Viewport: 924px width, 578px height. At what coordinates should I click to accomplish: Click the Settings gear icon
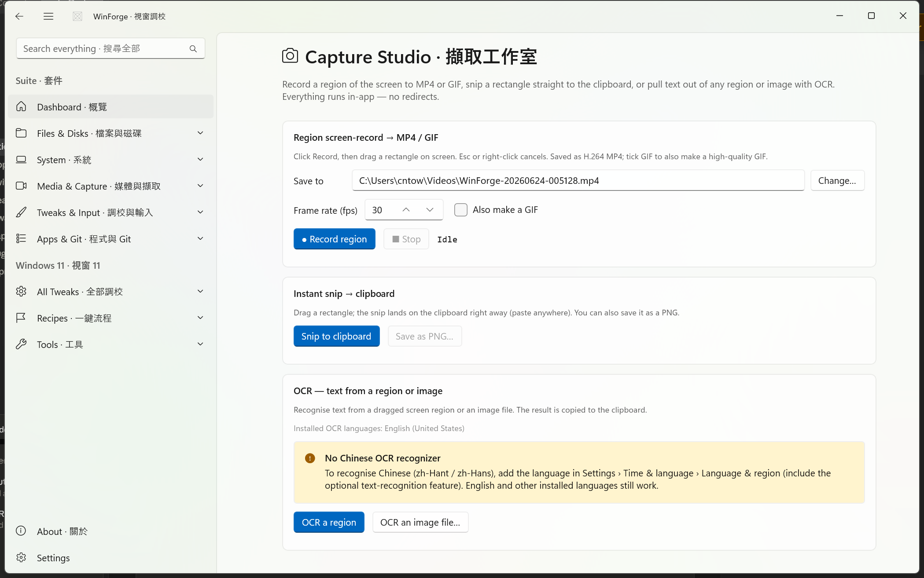[x=21, y=557]
